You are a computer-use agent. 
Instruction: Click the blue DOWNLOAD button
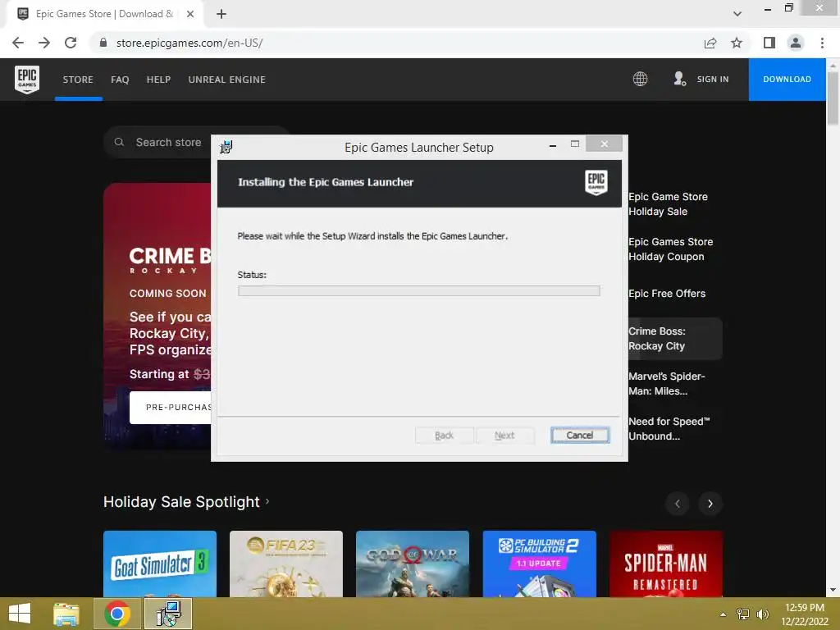tap(787, 80)
